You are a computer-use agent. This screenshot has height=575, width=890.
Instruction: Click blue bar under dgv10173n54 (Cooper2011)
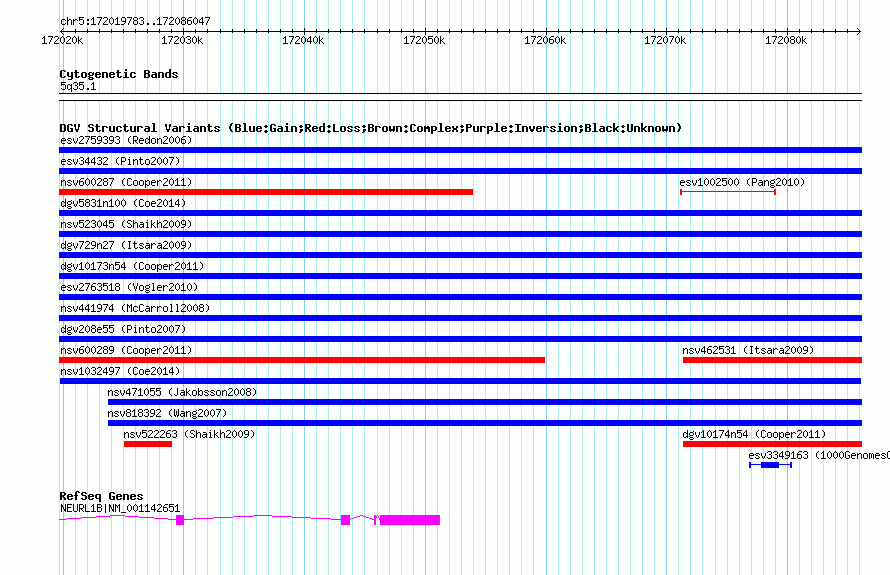pos(460,276)
